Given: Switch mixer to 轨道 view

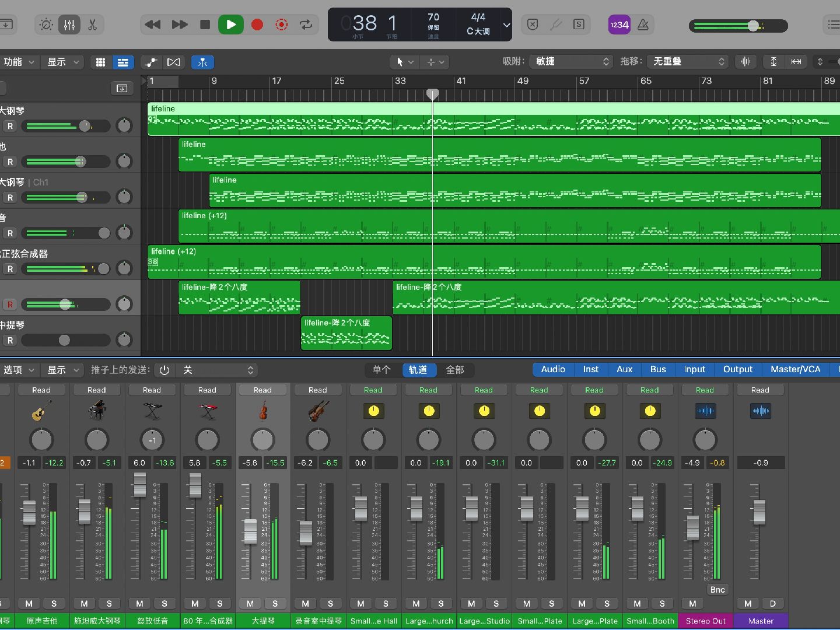Looking at the screenshot, I should [418, 370].
